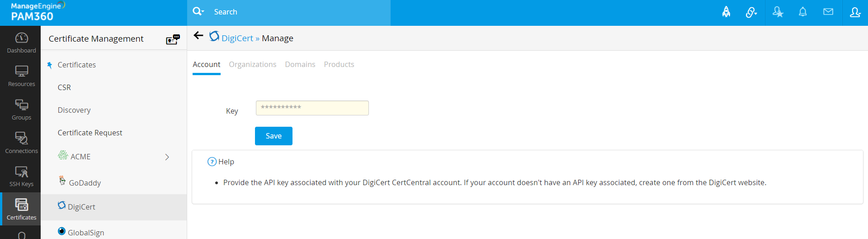868x239 pixels.
Task: Click the user profile icon
Action: (x=854, y=12)
